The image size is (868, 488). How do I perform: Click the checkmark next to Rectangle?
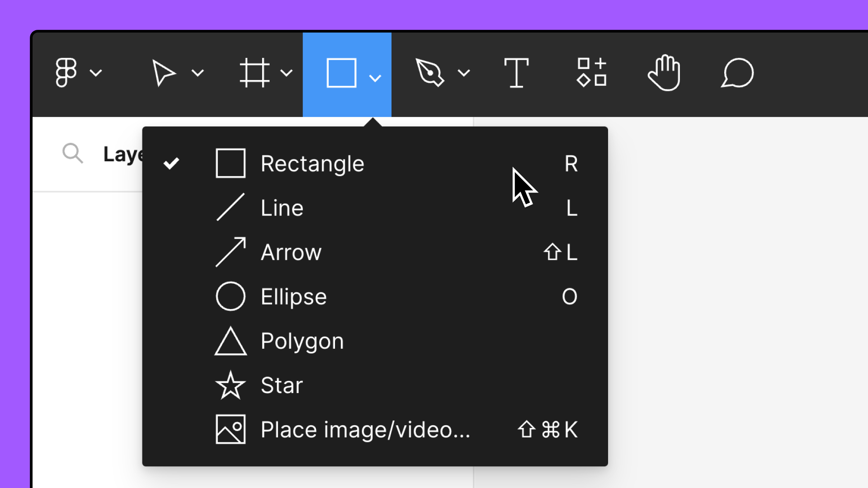pos(171,163)
